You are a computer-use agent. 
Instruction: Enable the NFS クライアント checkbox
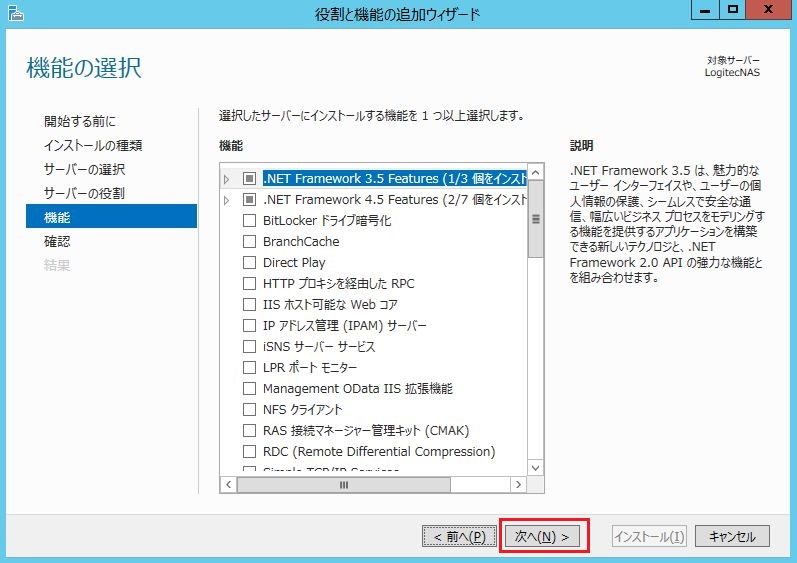[249, 410]
